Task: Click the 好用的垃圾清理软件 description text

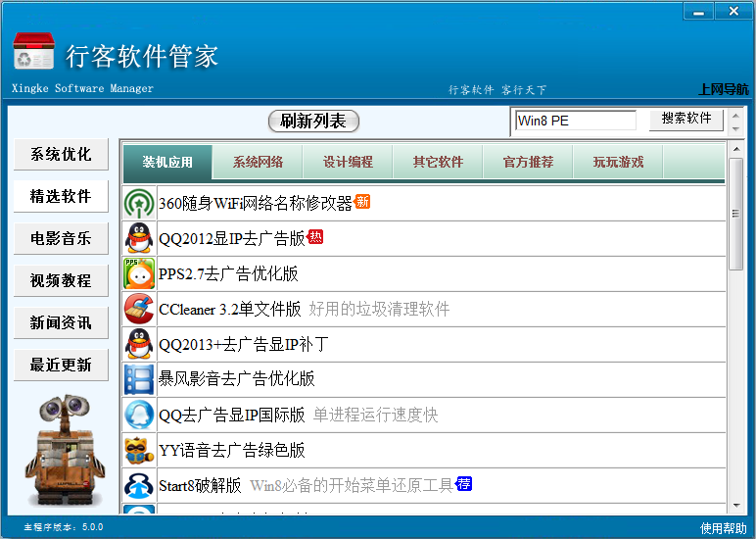Action: [x=379, y=309]
